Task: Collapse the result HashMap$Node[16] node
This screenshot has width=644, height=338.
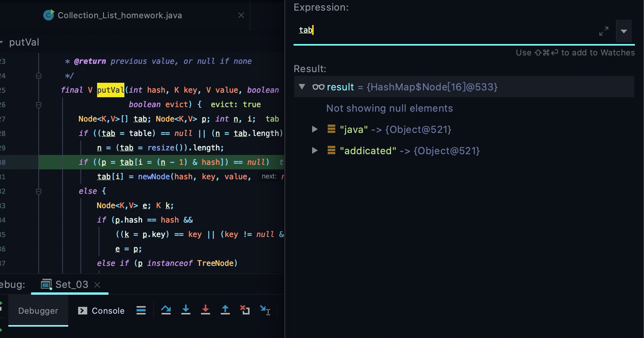Action: point(302,87)
